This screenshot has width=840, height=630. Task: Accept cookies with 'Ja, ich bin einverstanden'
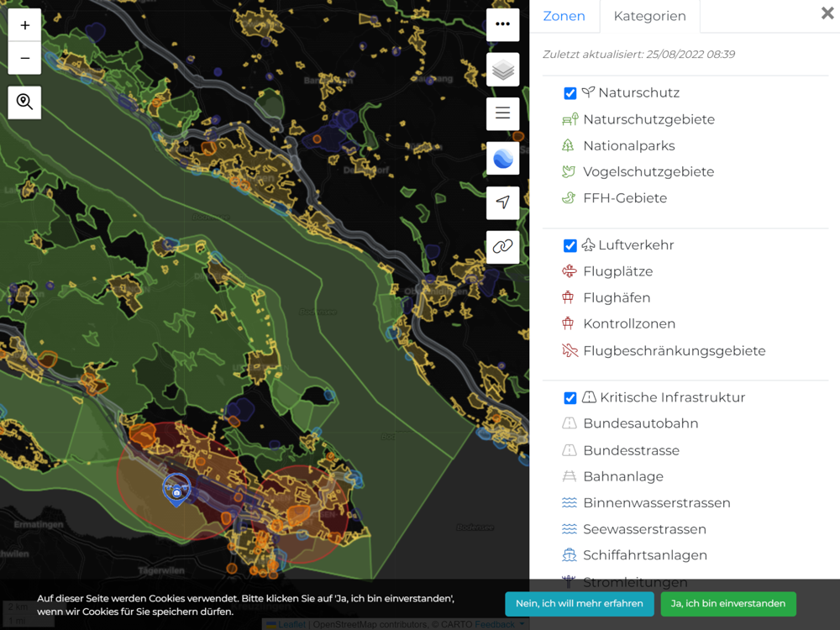pyautogui.click(x=728, y=604)
